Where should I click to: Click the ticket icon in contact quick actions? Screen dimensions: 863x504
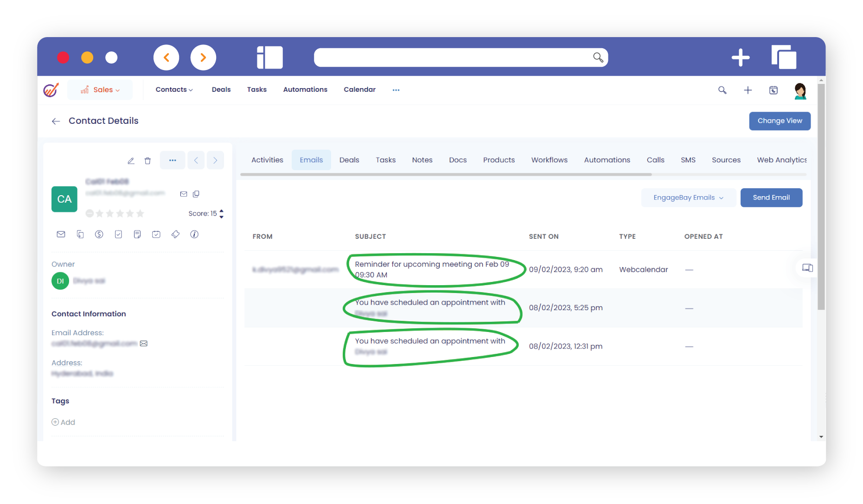175,234
